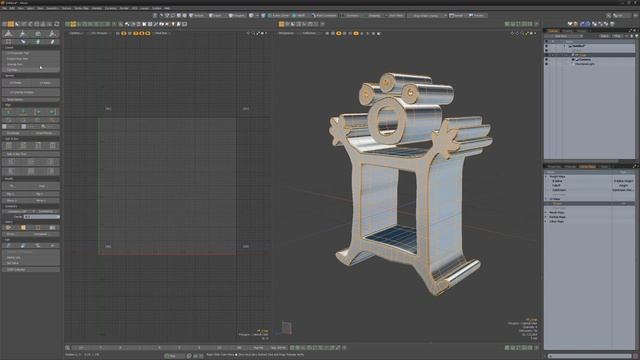The image size is (640, 360).
Task: Open the Filter dropdown in the Items panel
Action: (x=616, y=36)
